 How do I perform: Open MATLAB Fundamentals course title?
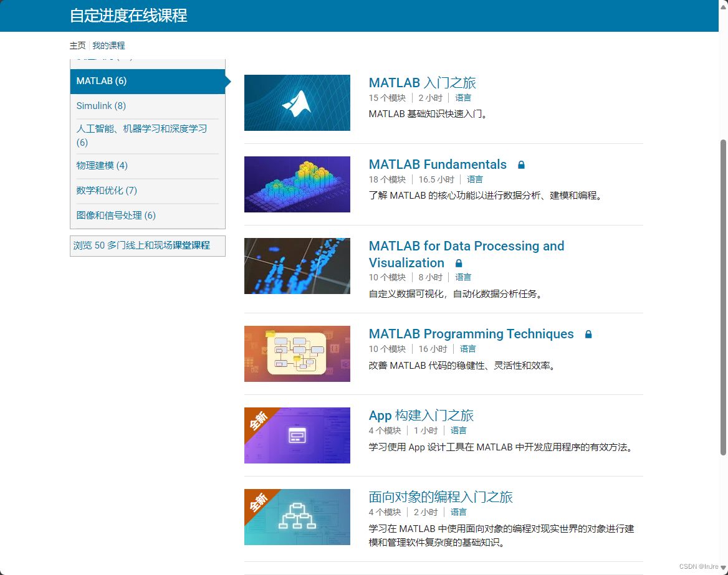[438, 164]
